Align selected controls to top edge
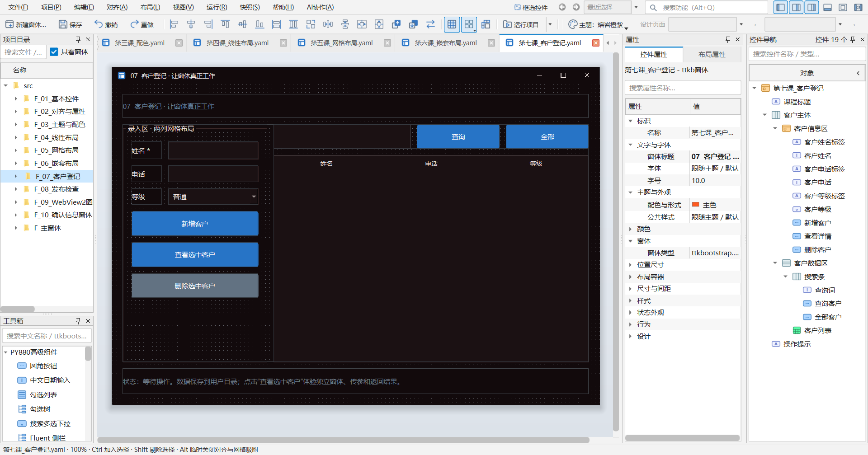 pos(225,24)
